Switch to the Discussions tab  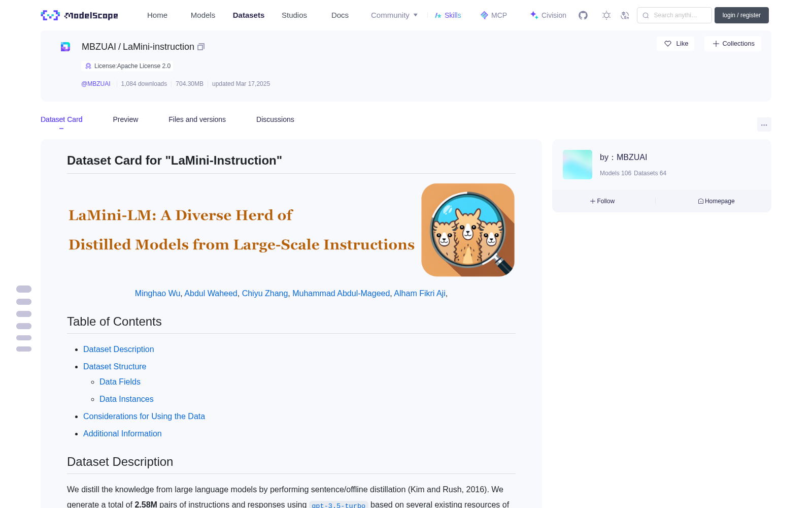click(x=275, y=119)
